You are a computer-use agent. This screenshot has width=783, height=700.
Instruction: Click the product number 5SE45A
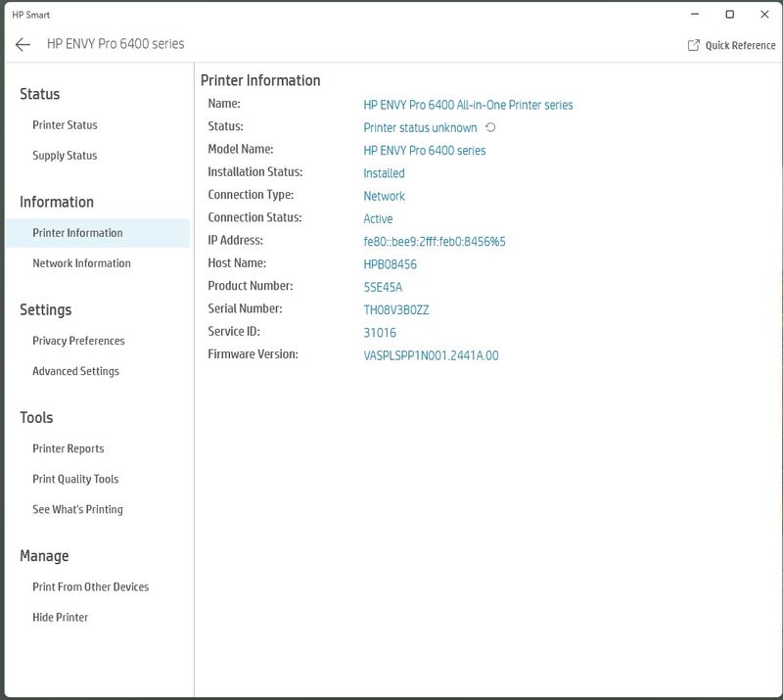[383, 287]
